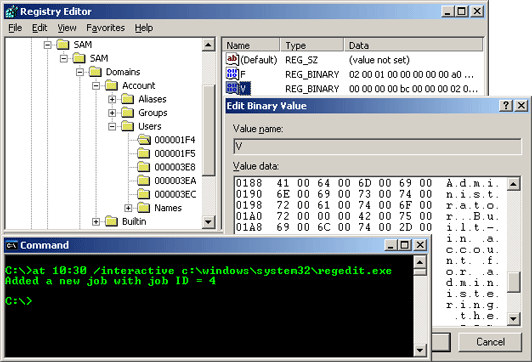Select the 000003E8 key label
Viewport: 532px width, 362px height.
175,167
